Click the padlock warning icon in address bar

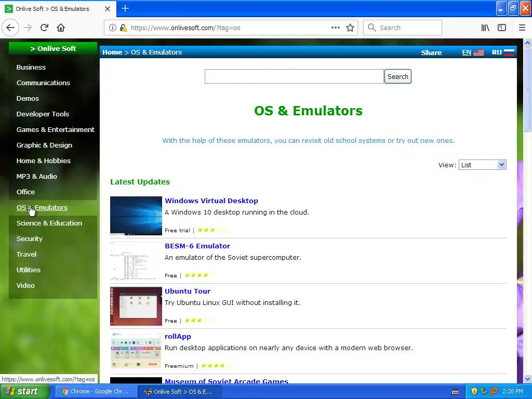(x=123, y=28)
